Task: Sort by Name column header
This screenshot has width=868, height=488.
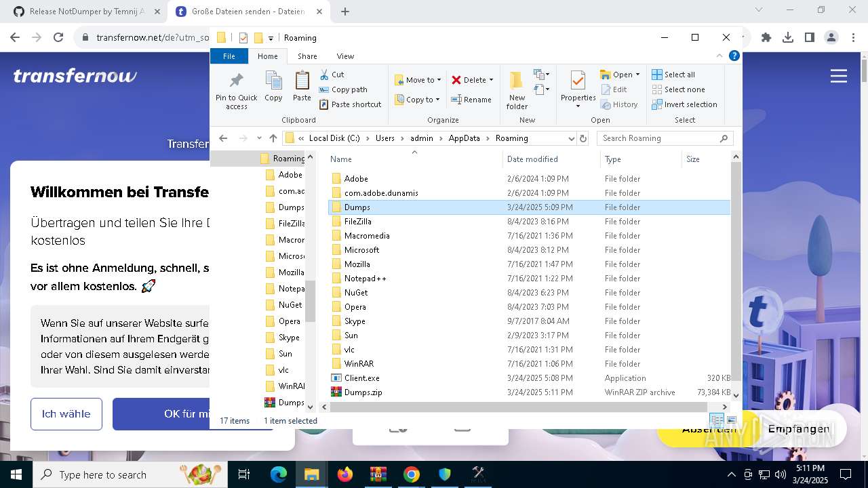Action: coord(414,159)
